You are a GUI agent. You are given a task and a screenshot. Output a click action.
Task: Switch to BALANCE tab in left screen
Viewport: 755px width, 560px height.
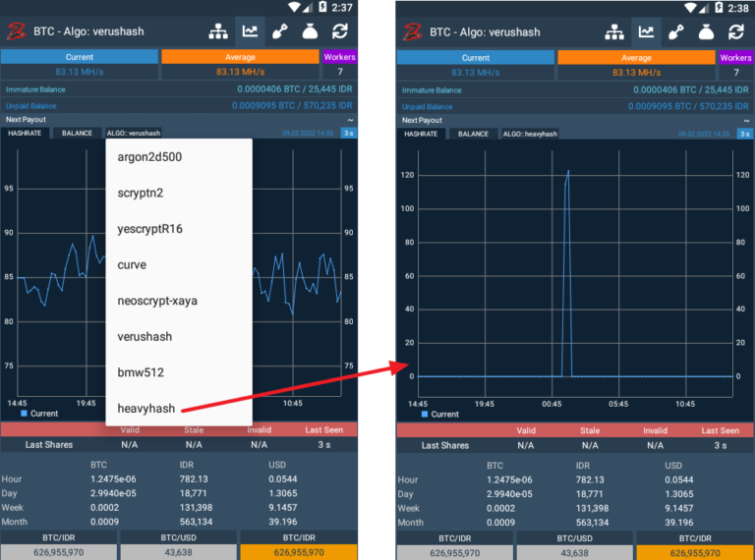click(x=77, y=133)
